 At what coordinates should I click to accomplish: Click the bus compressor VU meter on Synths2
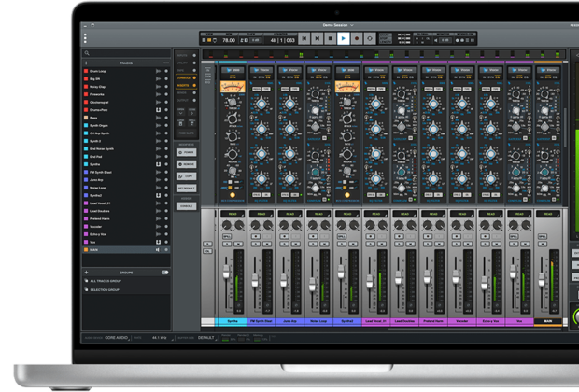pos(347,87)
